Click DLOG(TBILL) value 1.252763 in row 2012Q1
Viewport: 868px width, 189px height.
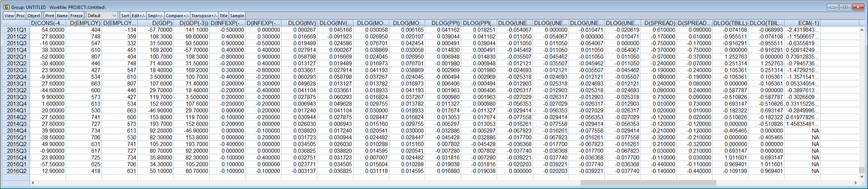point(731,57)
